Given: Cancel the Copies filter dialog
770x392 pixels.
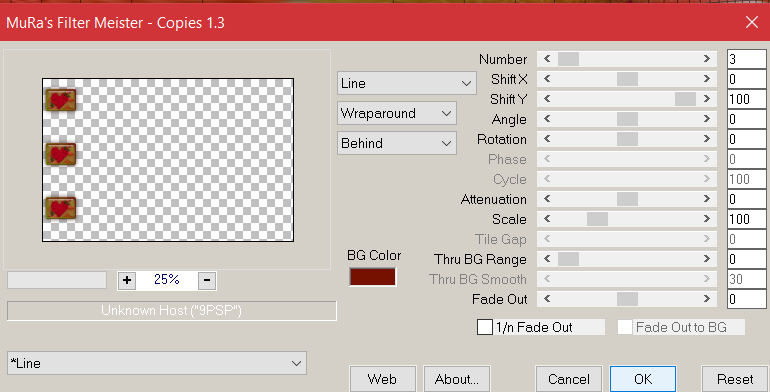Looking at the screenshot, I should click(x=569, y=379).
